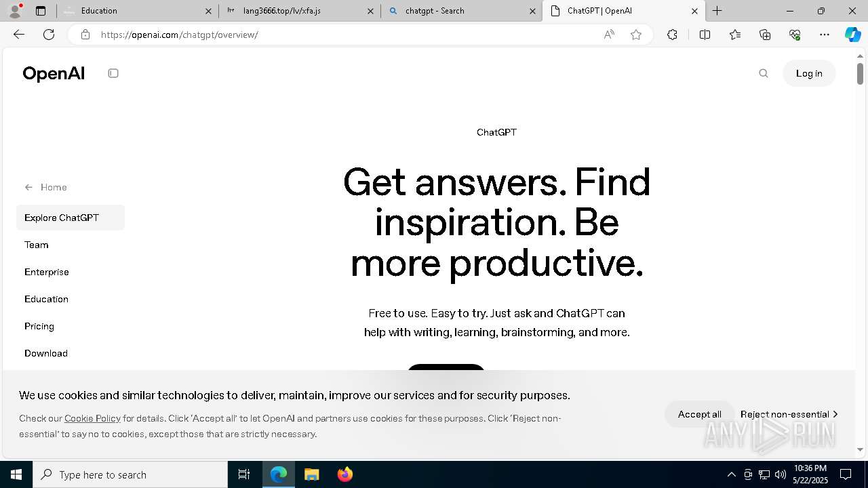
Task: Open the Collections icon
Action: click(765, 35)
